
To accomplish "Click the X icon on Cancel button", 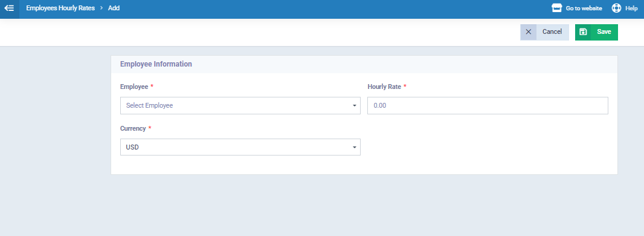I will (x=529, y=32).
